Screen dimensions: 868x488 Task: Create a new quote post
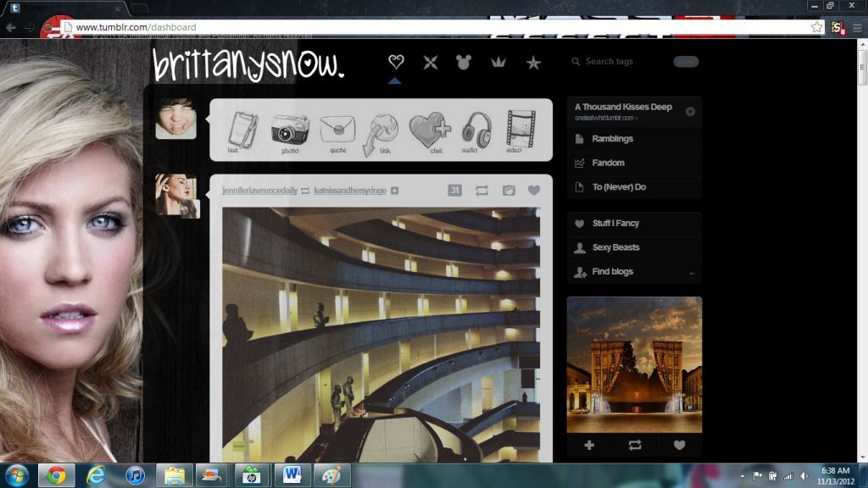(x=337, y=133)
